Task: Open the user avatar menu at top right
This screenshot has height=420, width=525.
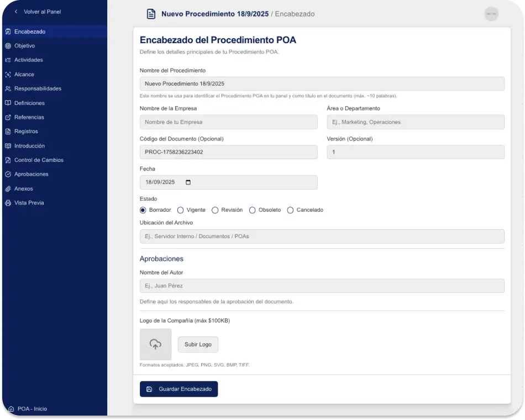Action: point(491,14)
